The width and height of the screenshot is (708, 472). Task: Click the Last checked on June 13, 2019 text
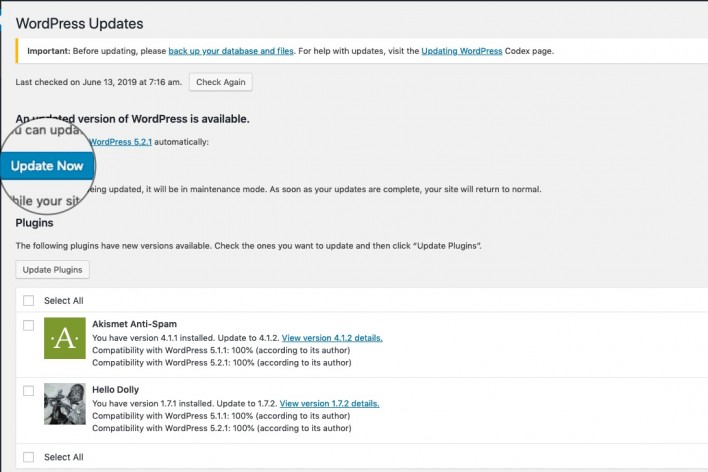tap(99, 82)
